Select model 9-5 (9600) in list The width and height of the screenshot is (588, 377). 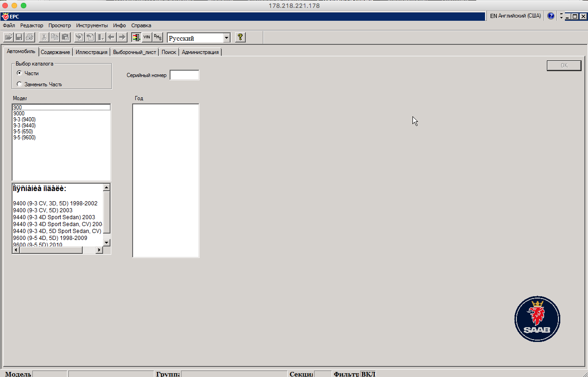click(x=24, y=138)
